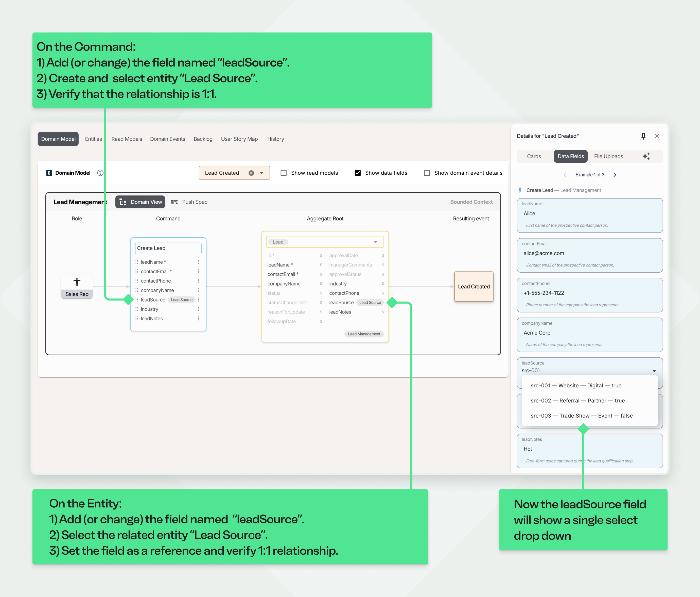Select src-001 Website Digital option
Screen dimensions: 700x597
pos(590,385)
